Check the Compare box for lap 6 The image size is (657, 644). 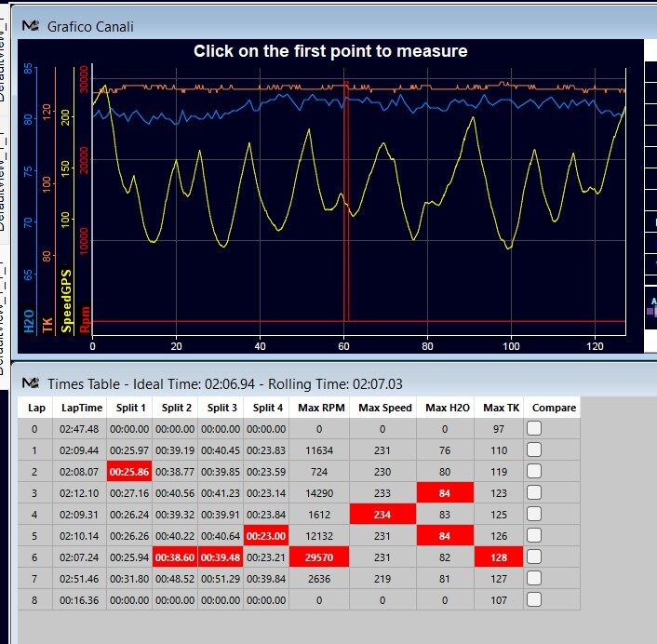(x=534, y=557)
